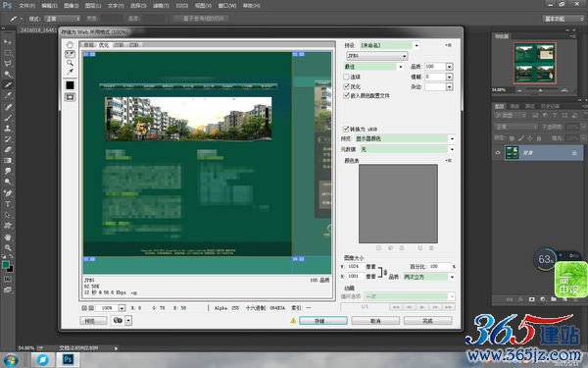
Task: Select the Eyedropper tool in the dialog
Action: click(x=70, y=72)
